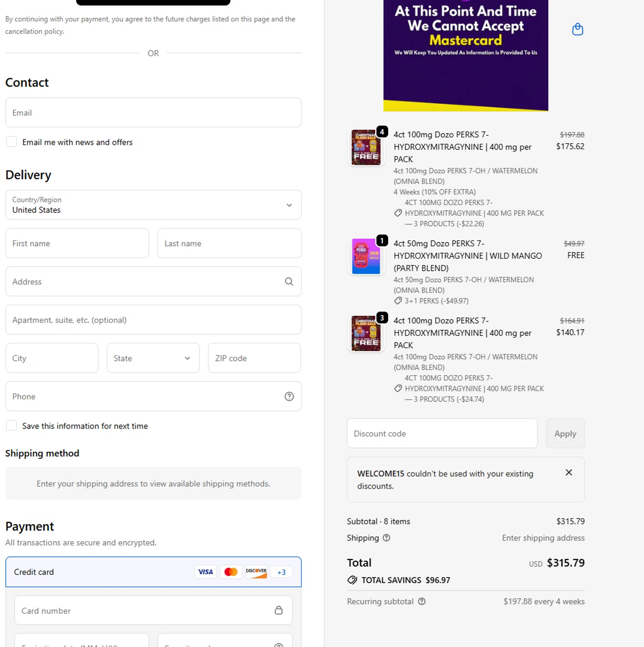Click the TOTAL SAVINGS $96.97 text
The image size is (644, 647).
pyautogui.click(x=406, y=580)
